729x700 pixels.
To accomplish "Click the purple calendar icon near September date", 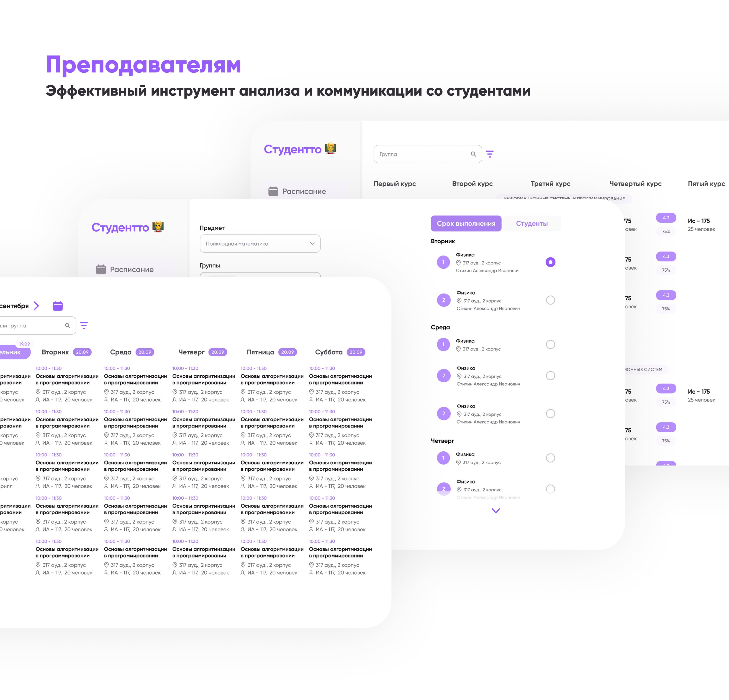I will (58, 306).
